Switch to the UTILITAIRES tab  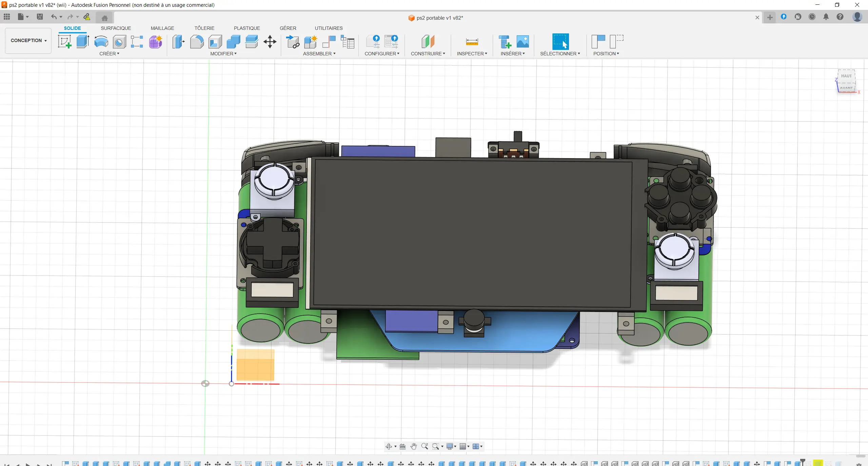329,28
